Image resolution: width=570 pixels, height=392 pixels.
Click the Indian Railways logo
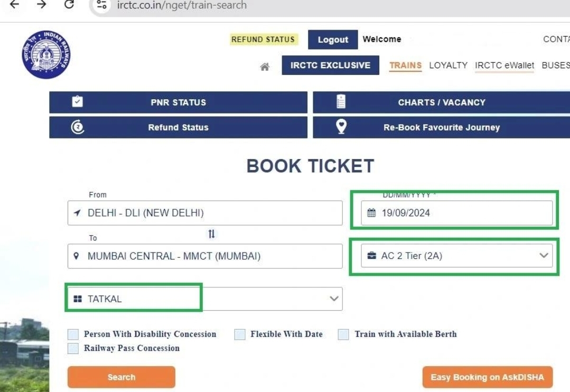(46, 54)
